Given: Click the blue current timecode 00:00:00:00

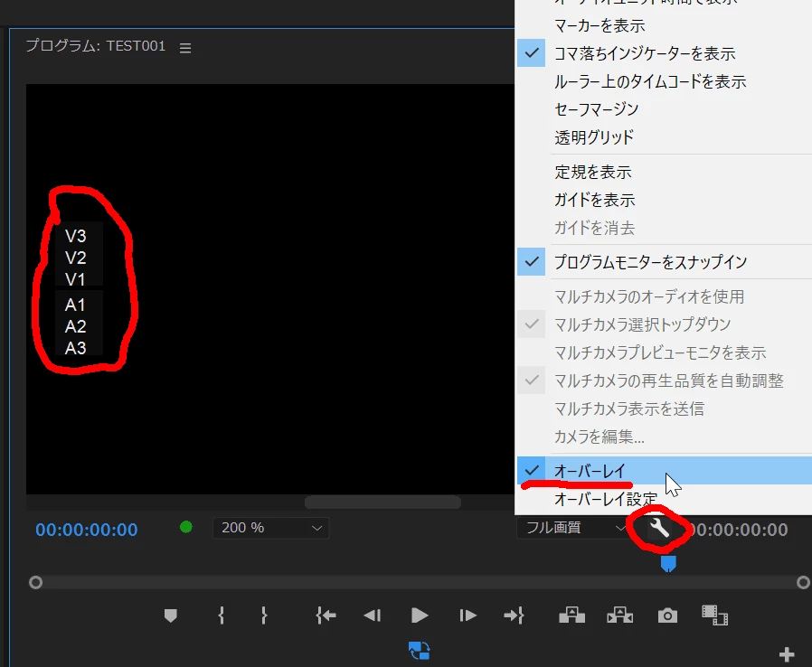Looking at the screenshot, I should [87, 530].
